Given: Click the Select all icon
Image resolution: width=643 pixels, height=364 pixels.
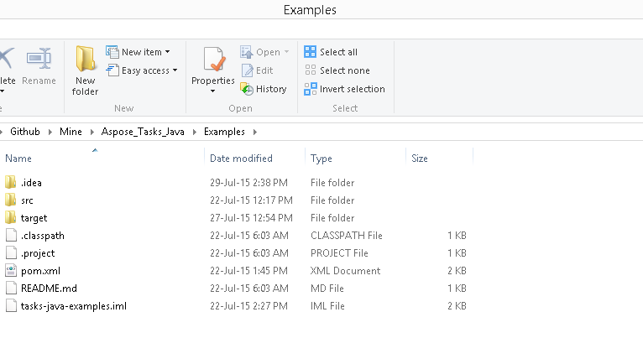Looking at the screenshot, I should [x=311, y=52].
